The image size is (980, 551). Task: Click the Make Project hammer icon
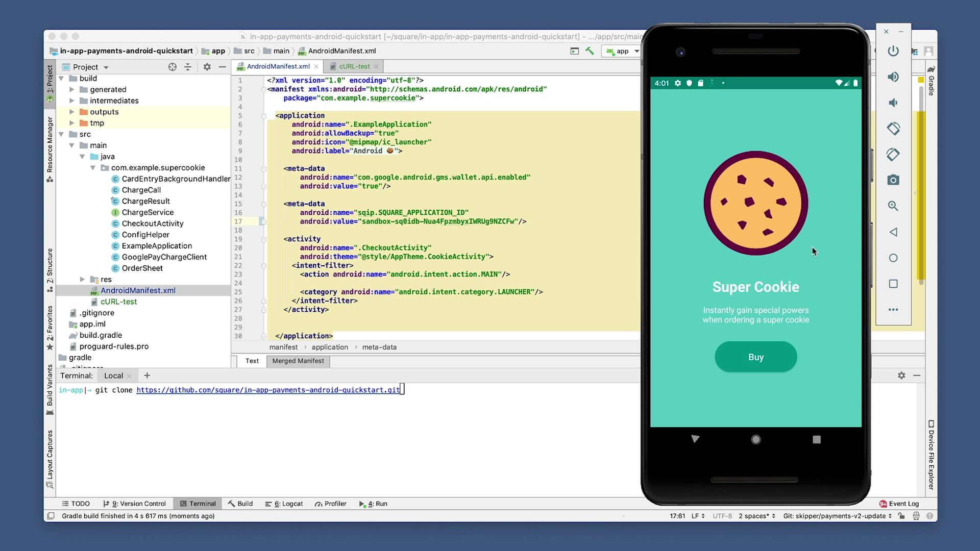pos(590,51)
